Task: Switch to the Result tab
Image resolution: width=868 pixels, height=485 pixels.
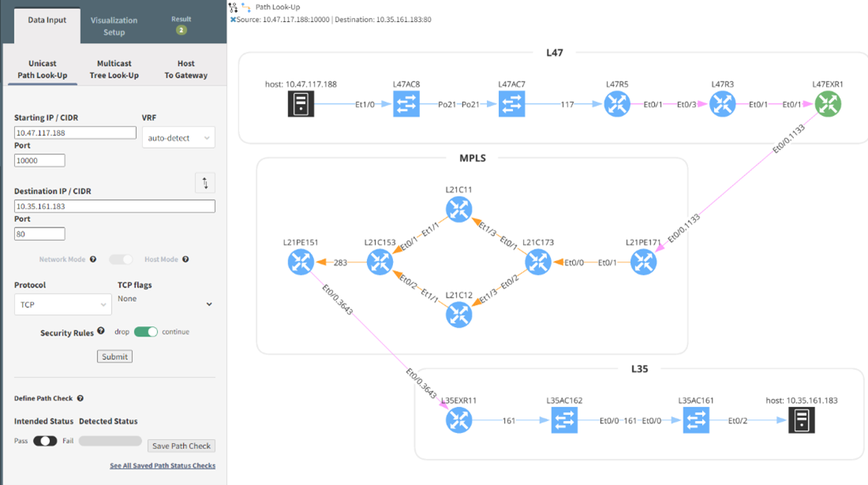Action: pos(181,24)
